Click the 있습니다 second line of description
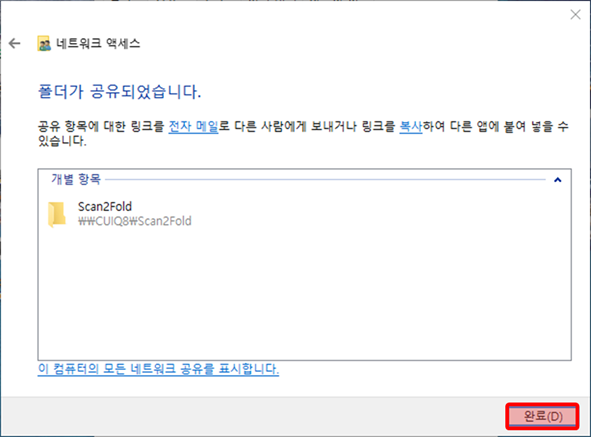 coord(62,141)
